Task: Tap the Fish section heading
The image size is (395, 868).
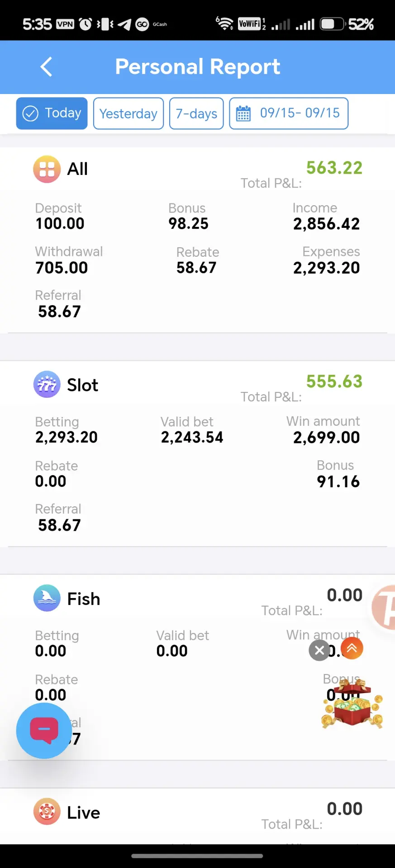Action: (84, 599)
